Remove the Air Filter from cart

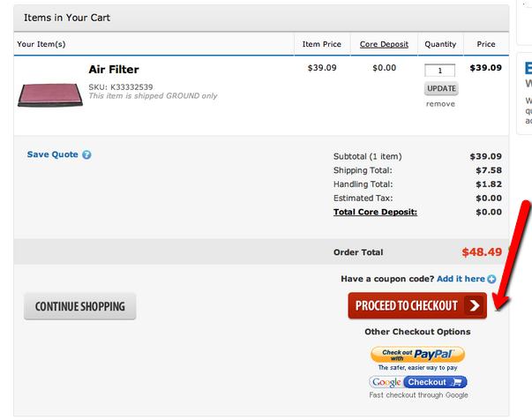click(440, 103)
